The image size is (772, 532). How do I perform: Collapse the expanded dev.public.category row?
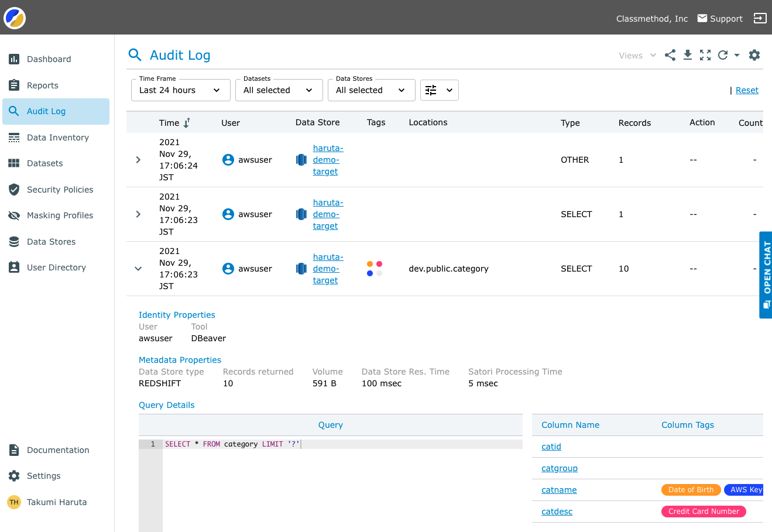[138, 269]
